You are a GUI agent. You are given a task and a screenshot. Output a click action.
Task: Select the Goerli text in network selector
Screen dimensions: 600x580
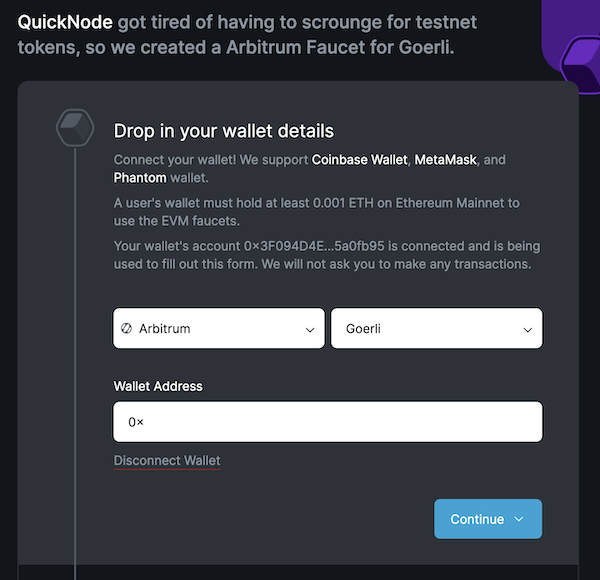(366, 329)
